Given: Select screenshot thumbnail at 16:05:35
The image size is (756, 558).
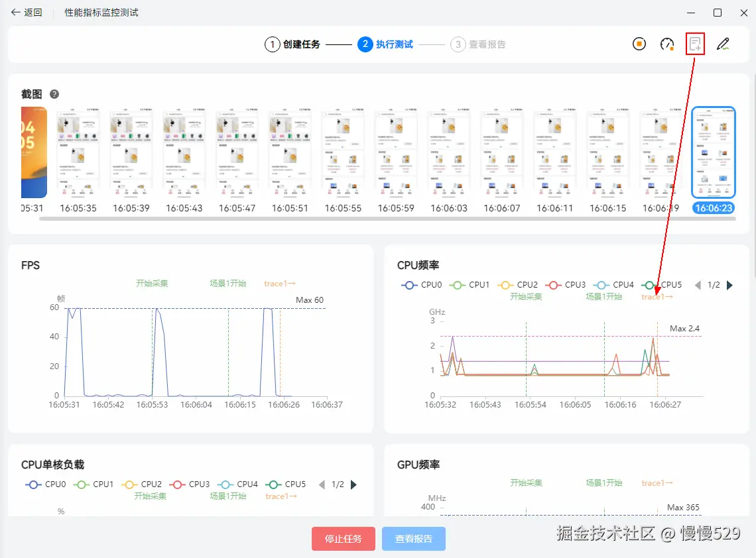Looking at the screenshot, I should [x=78, y=152].
